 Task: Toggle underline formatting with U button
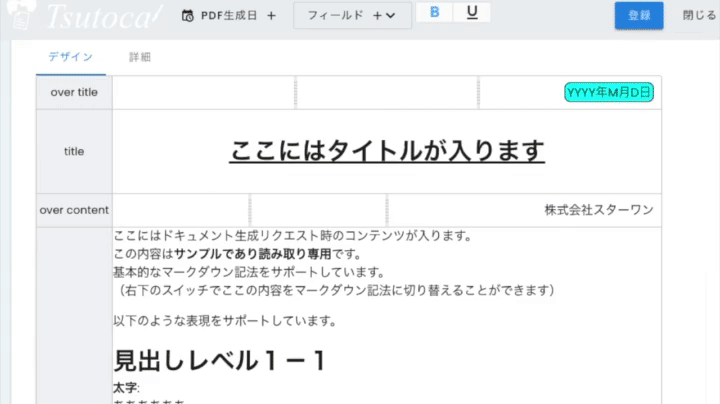[x=471, y=13]
